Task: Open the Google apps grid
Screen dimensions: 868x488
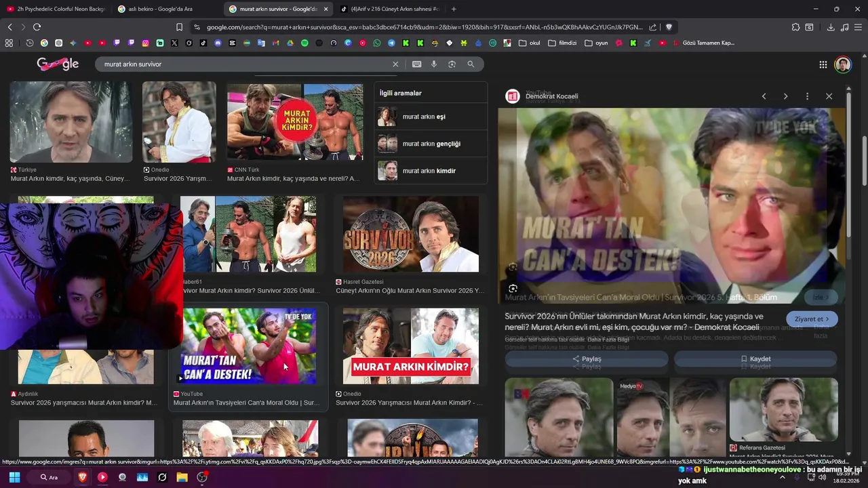Action: coord(823,64)
